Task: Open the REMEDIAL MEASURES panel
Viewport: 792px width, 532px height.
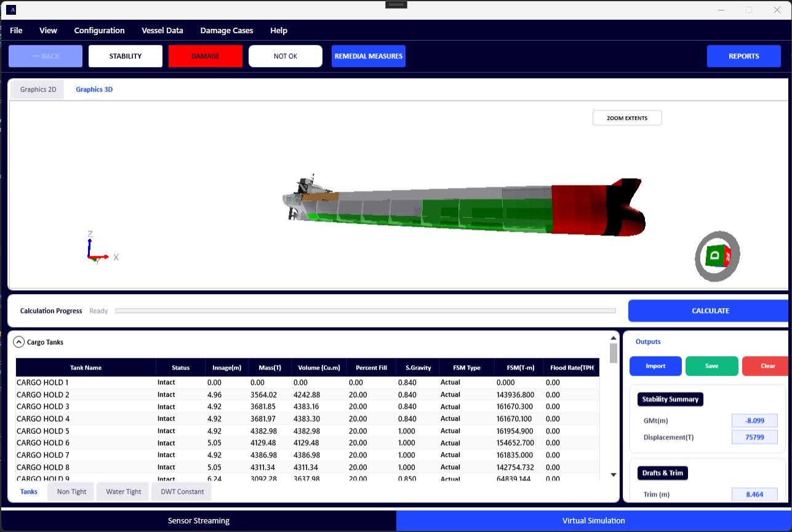Action: pyautogui.click(x=368, y=56)
